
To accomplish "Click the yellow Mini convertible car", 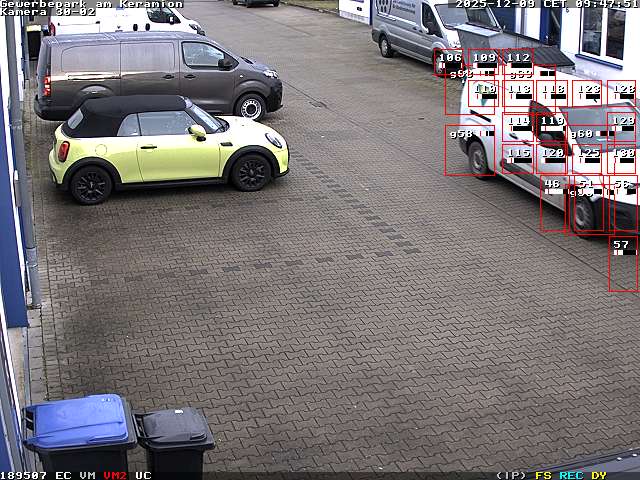I will pyautogui.click(x=168, y=147).
